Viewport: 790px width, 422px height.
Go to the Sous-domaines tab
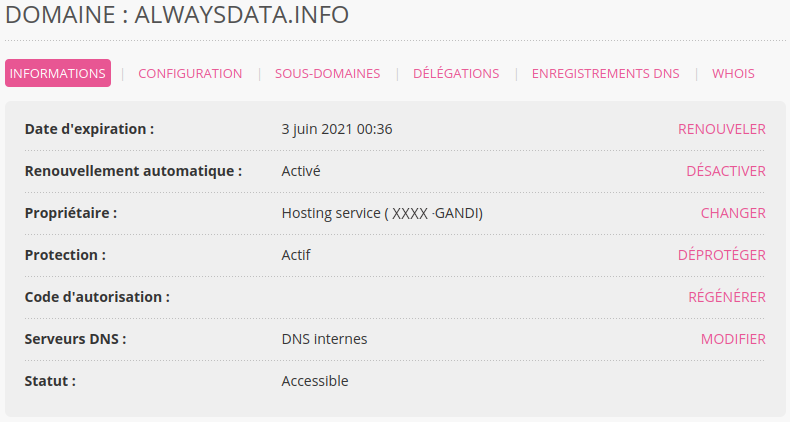pyautogui.click(x=327, y=74)
